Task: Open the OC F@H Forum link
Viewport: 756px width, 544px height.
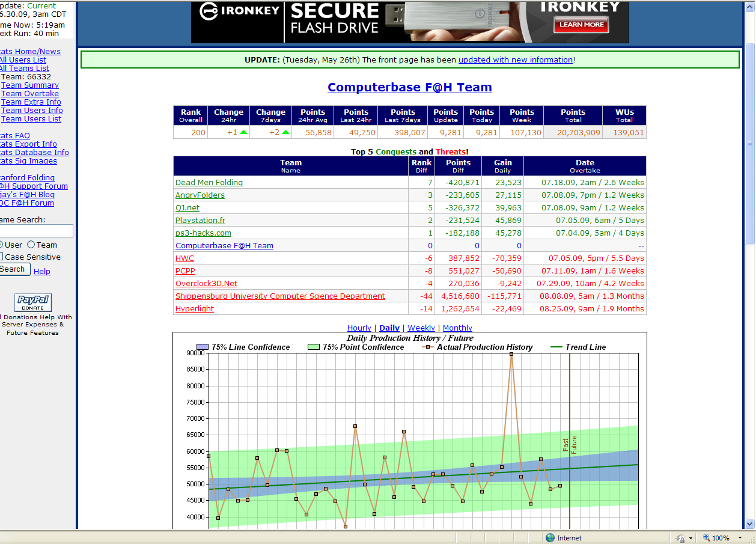Action: [27, 203]
